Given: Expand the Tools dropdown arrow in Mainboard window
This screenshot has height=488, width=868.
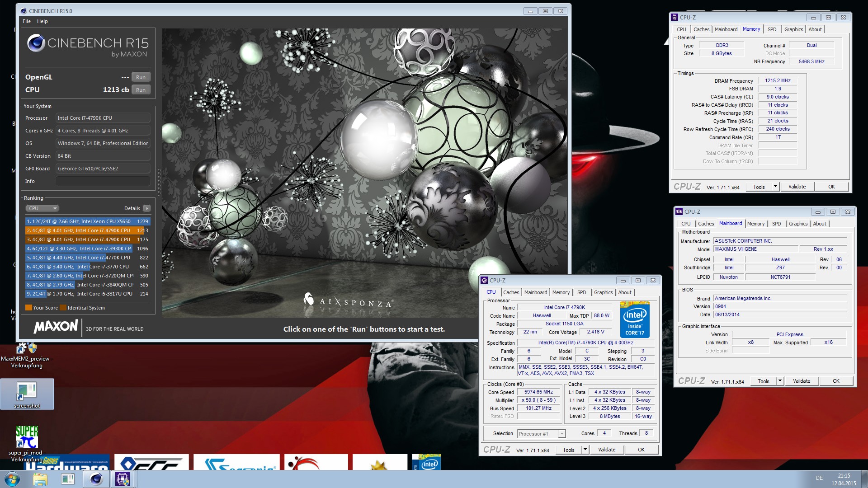Looking at the screenshot, I should (780, 381).
